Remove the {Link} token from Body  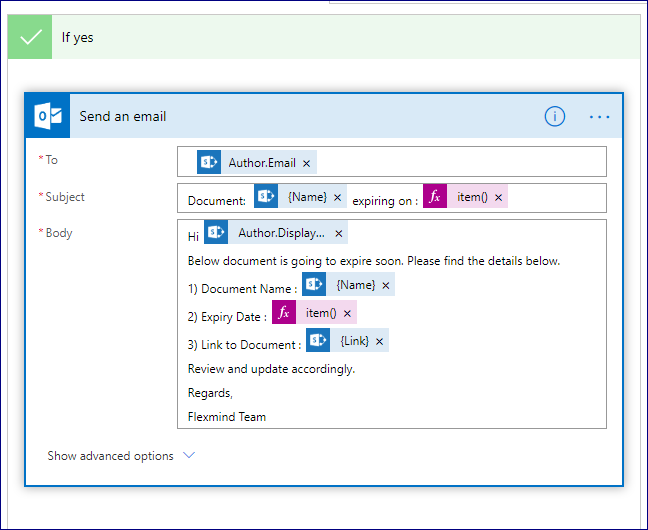pyautogui.click(x=379, y=342)
